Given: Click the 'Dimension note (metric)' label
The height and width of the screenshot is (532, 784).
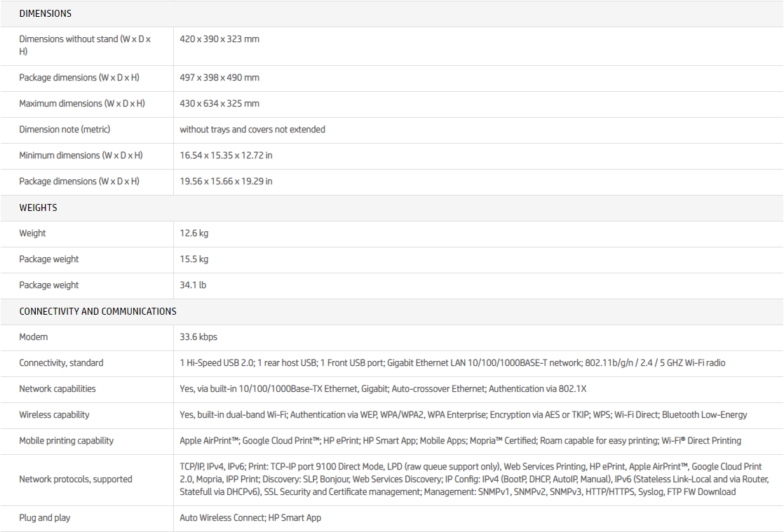Looking at the screenshot, I should (65, 130).
